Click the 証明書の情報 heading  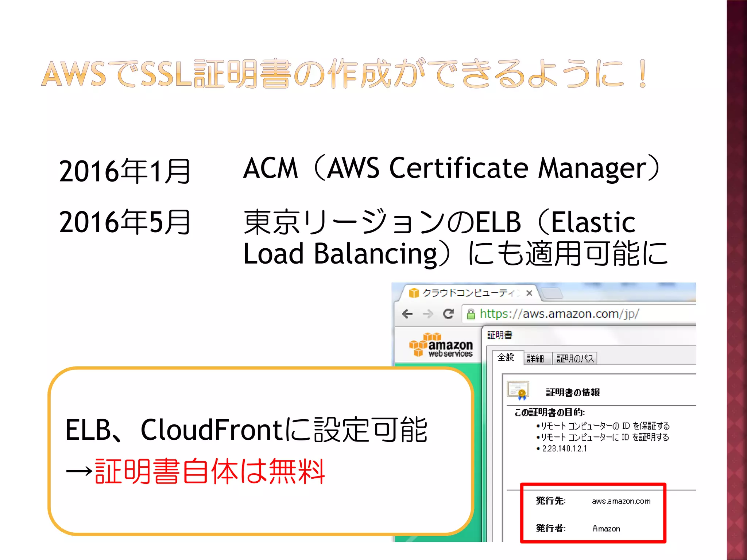point(573,392)
